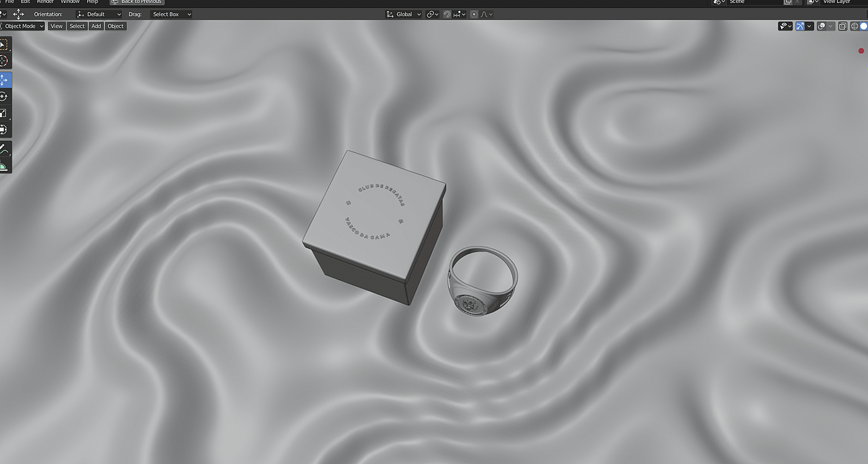Click the ring model in viewport

tap(482, 280)
